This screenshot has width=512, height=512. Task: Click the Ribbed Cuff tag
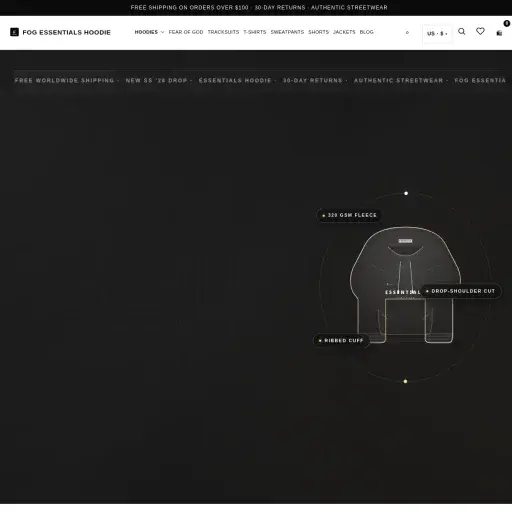click(341, 341)
